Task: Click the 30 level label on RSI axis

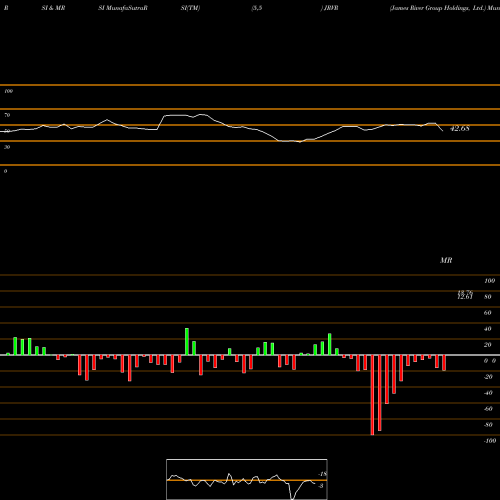Action: click(7, 147)
